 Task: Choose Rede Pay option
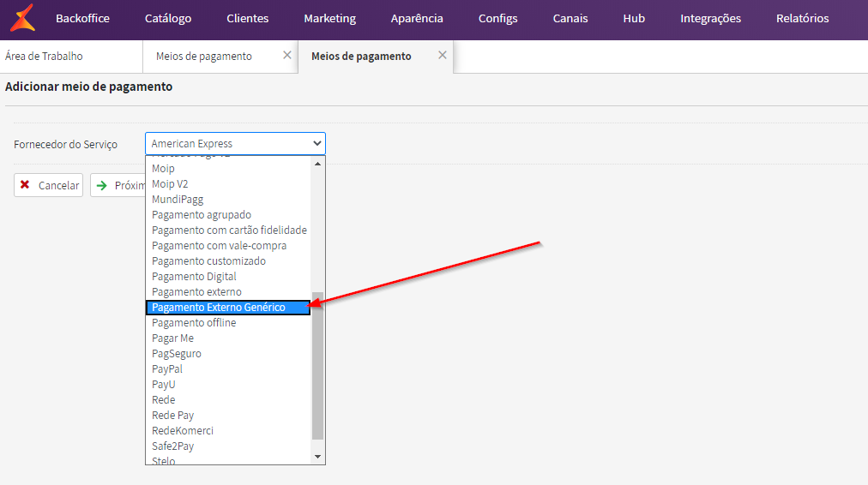click(228, 416)
